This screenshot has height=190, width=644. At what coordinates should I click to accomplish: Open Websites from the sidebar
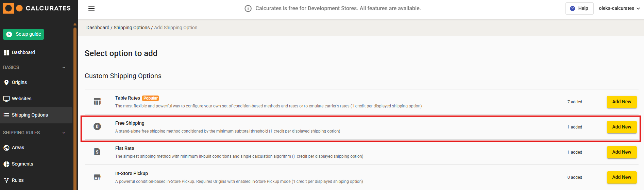tap(21, 99)
